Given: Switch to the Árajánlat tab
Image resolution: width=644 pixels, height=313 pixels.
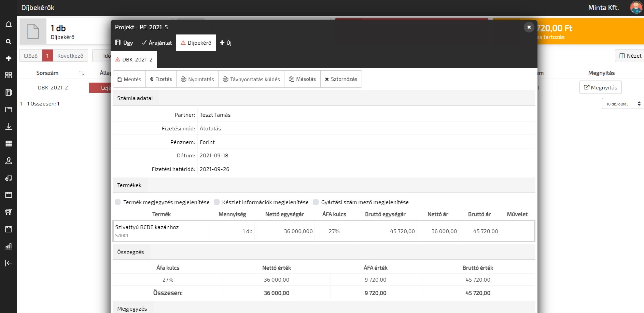Looking at the screenshot, I should pos(157,43).
